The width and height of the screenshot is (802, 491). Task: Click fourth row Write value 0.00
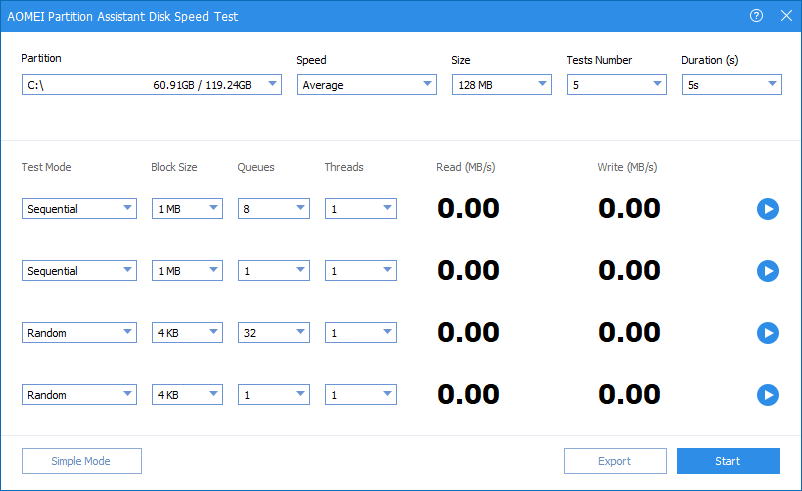[x=629, y=395]
